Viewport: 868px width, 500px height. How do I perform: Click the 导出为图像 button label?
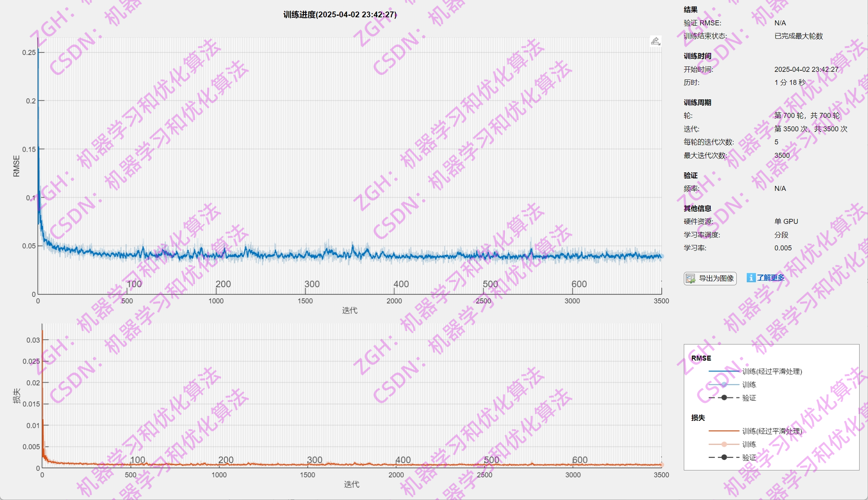(x=716, y=278)
